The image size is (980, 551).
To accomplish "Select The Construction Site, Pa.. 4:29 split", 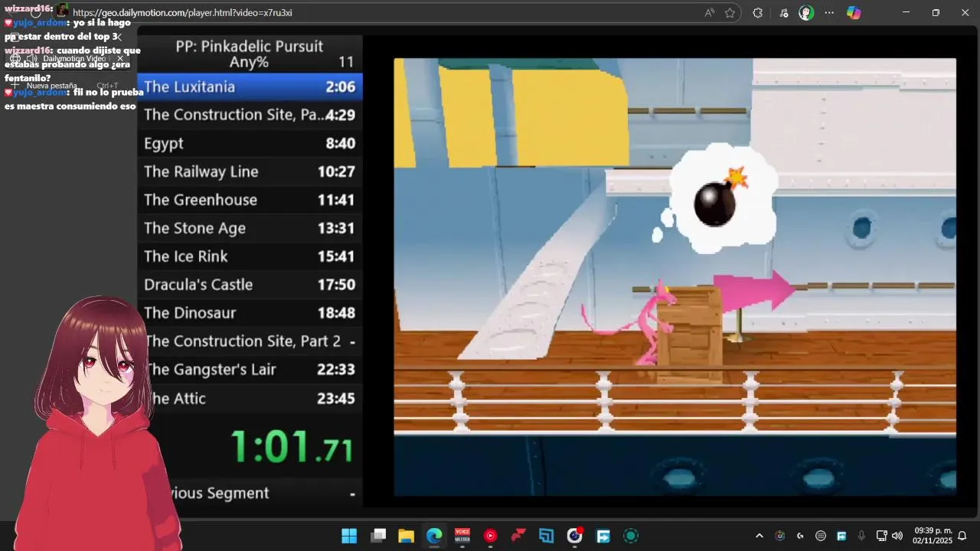I will click(x=250, y=115).
